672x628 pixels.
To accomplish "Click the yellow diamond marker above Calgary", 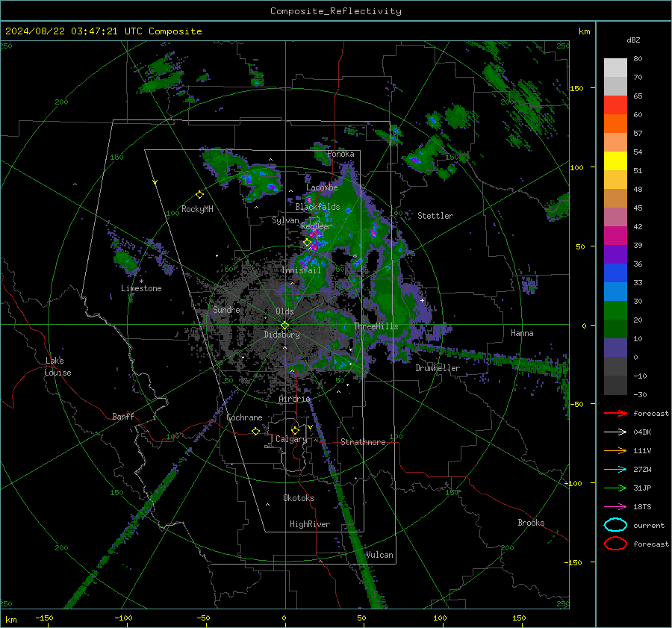I will pyautogui.click(x=295, y=430).
